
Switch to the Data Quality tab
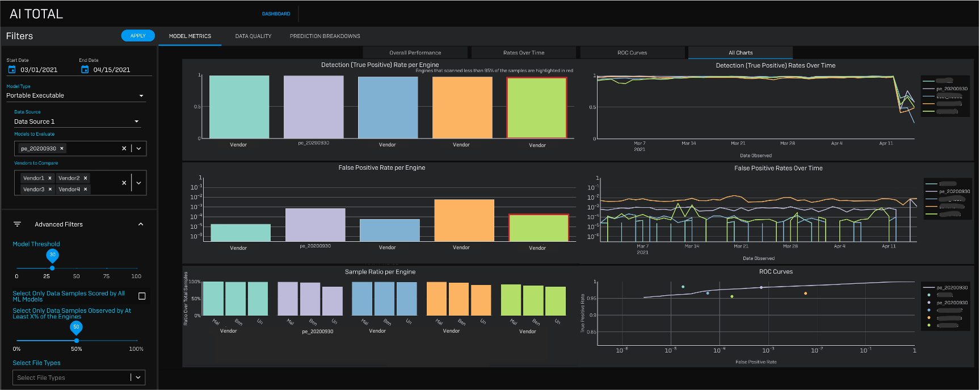click(x=253, y=36)
